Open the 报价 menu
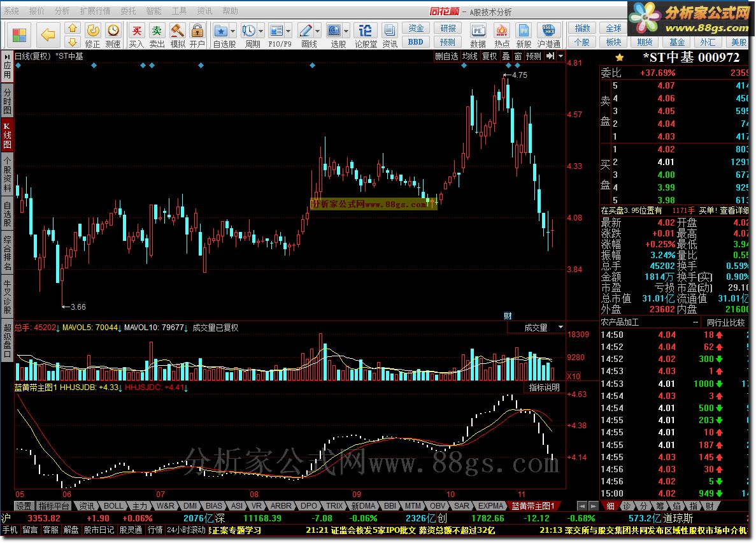The width and height of the screenshot is (756, 543). [37, 11]
